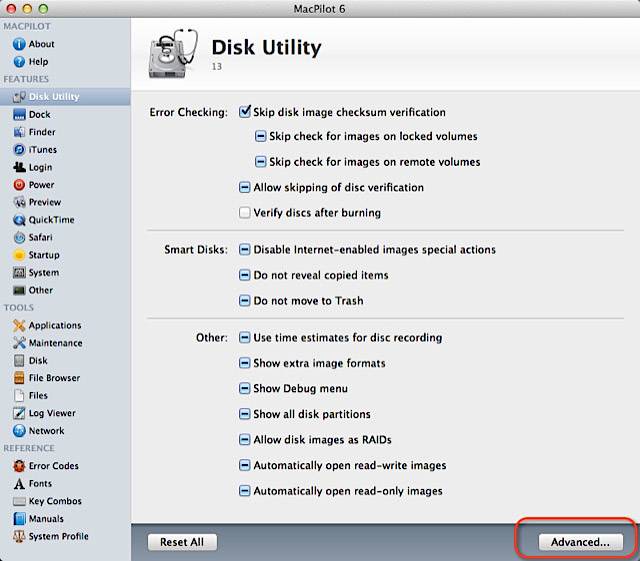Select the Safari compass icon
This screenshot has width=640, height=561.
pos(19,238)
